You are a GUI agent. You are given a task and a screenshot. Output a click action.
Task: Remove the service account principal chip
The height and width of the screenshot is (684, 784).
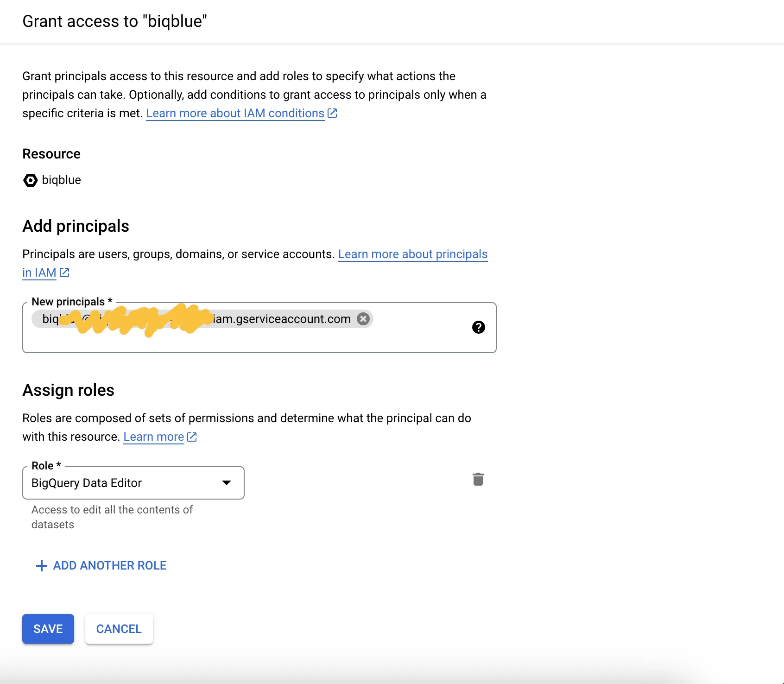click(x=363, y=319)
